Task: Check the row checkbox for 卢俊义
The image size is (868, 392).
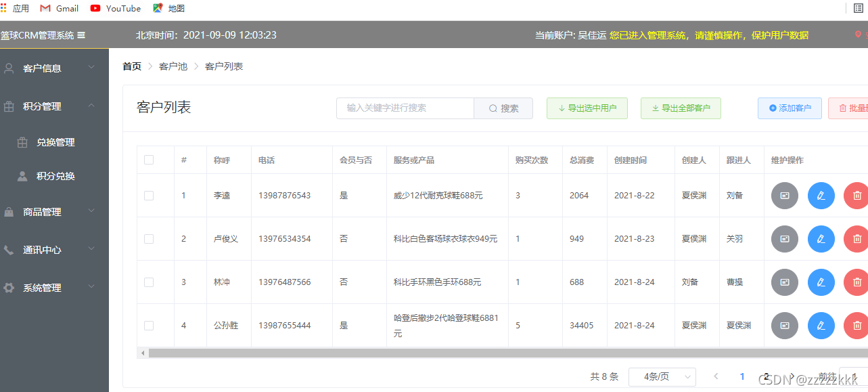Action: 149,239
